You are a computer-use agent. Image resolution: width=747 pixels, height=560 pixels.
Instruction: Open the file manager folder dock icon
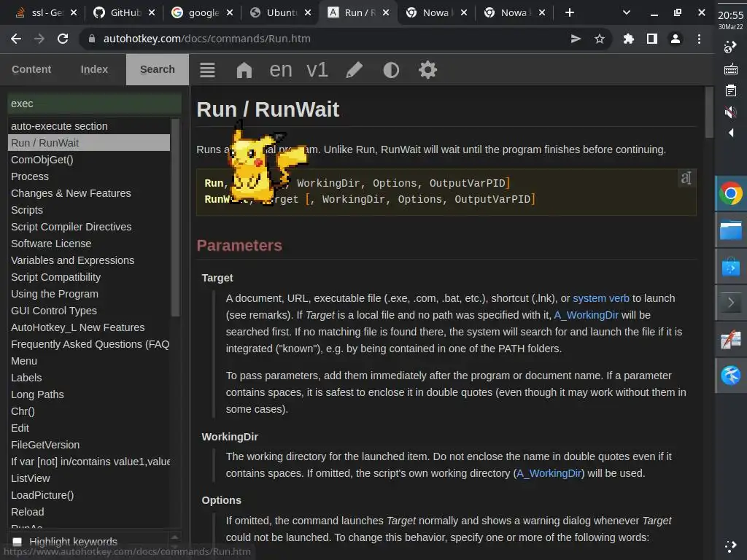click(731, 230)
